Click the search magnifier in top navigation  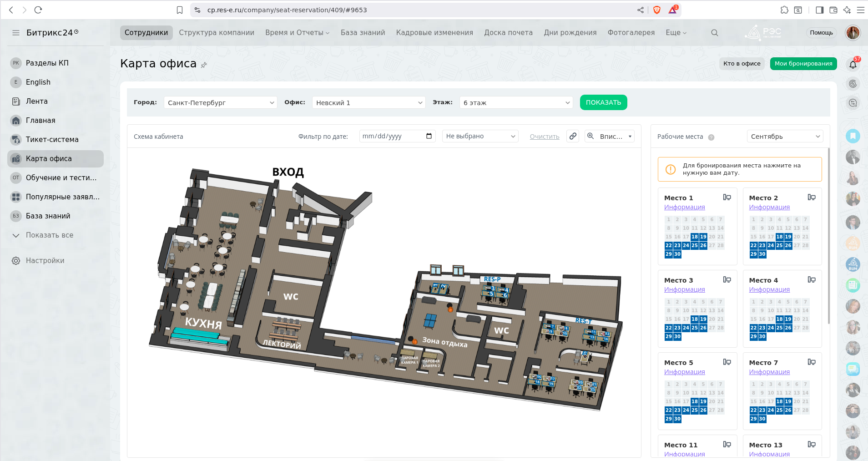tap(715, 33)
